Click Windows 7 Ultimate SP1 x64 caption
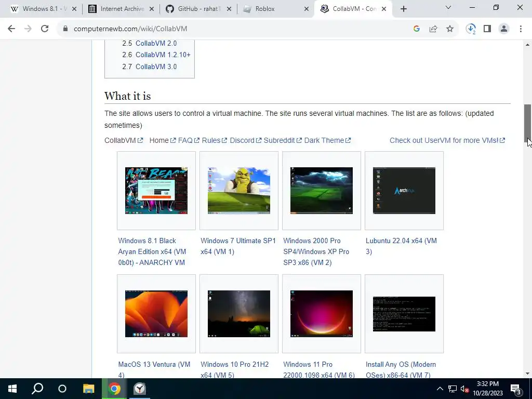 pos(238,246)
